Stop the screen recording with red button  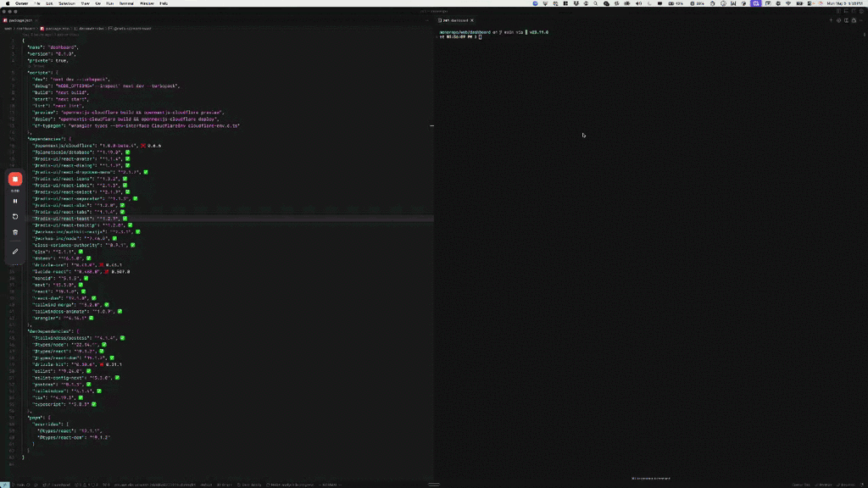click(x=14, y=179)
